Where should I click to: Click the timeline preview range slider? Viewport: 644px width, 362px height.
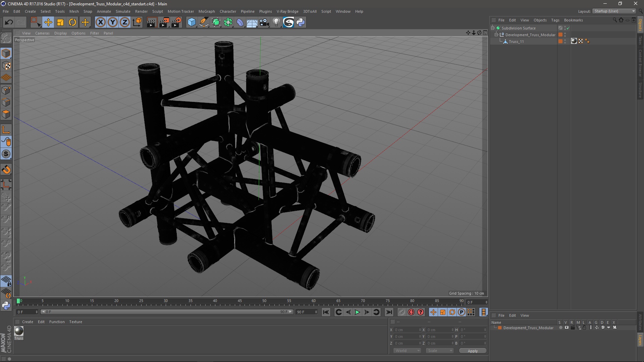point(167,312)
